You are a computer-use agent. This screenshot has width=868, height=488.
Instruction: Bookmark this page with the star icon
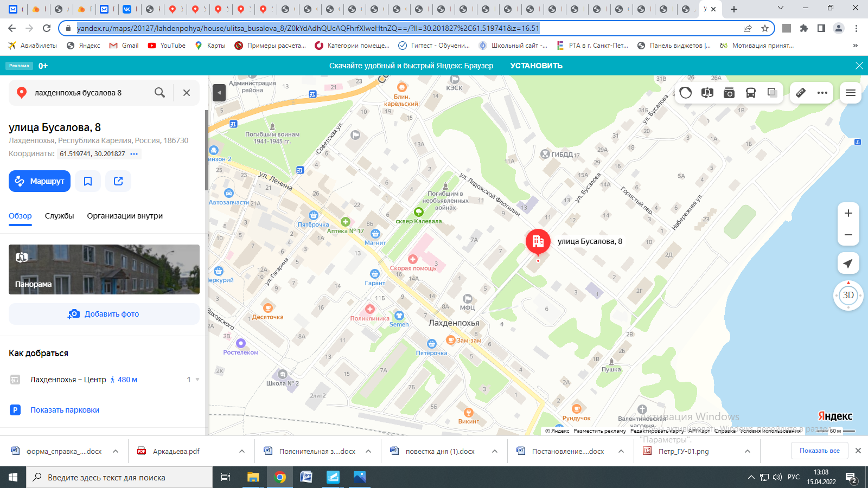pos(765,28)
